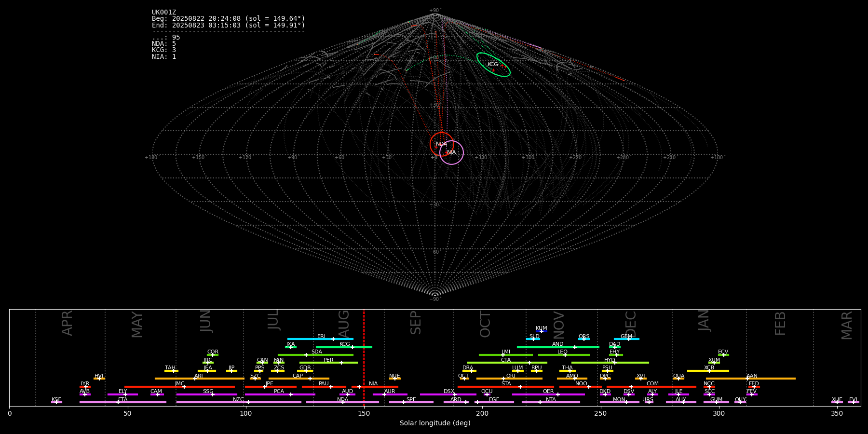Click the EVI shower label
Image resolution: width=868 pixels, height=434 pixels.
[853, 400]
